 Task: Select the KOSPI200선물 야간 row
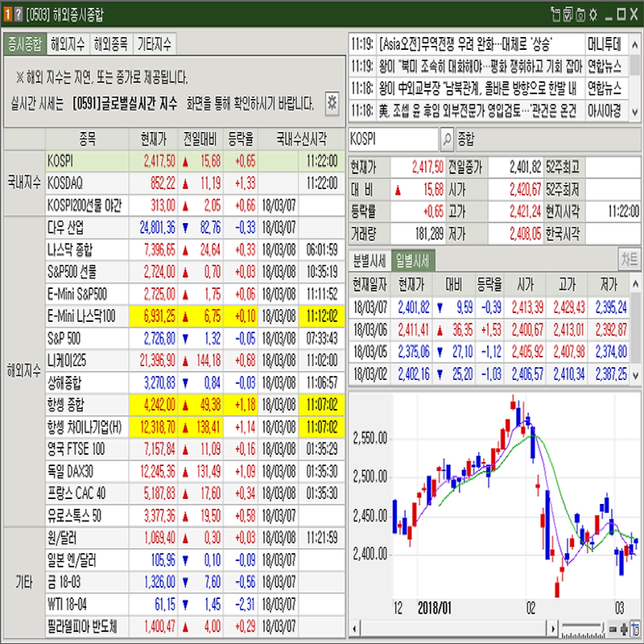point(195,205)
